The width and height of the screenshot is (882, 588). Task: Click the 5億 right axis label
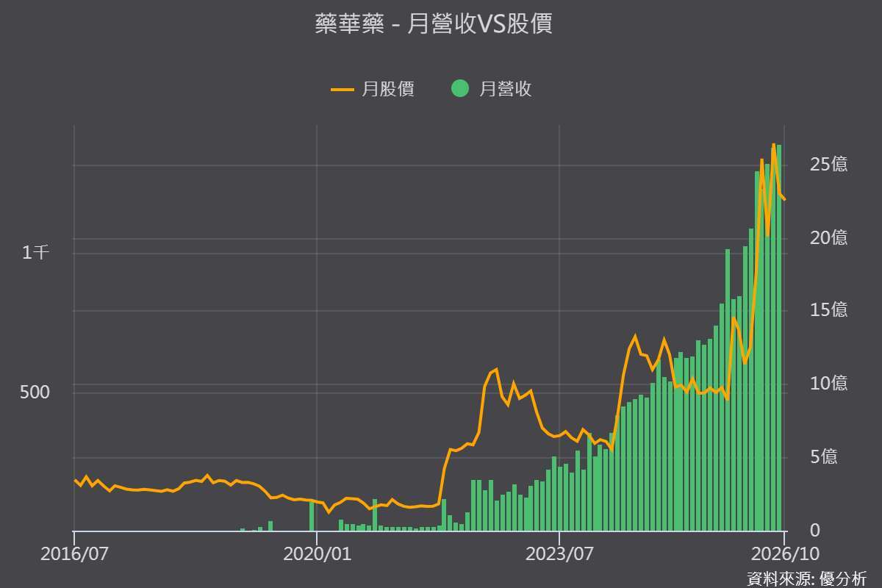pyautogui.click(x=823, y=457)
